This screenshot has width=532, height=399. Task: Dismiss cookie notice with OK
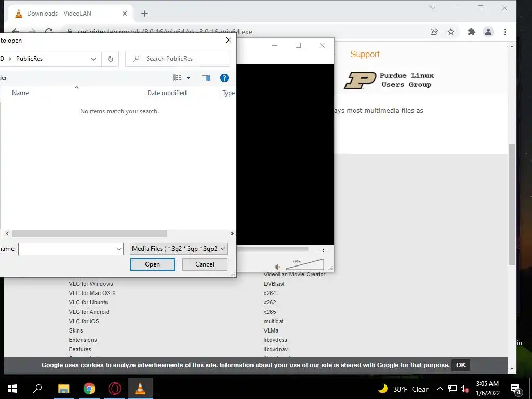click(x=461, y=365)
